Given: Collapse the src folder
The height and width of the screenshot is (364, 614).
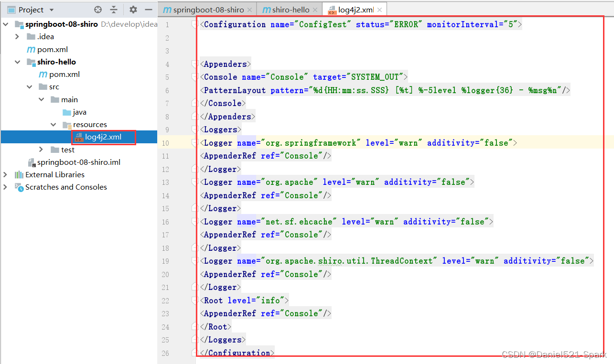Looking at the screenshot, I should point(29,87).
